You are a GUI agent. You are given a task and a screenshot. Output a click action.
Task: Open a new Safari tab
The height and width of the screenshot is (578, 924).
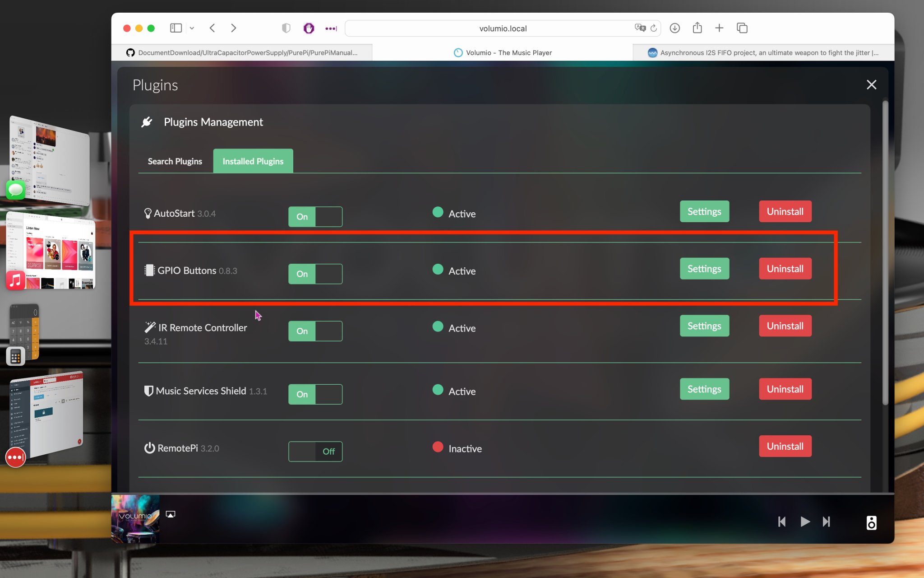[x=719, y=28]
